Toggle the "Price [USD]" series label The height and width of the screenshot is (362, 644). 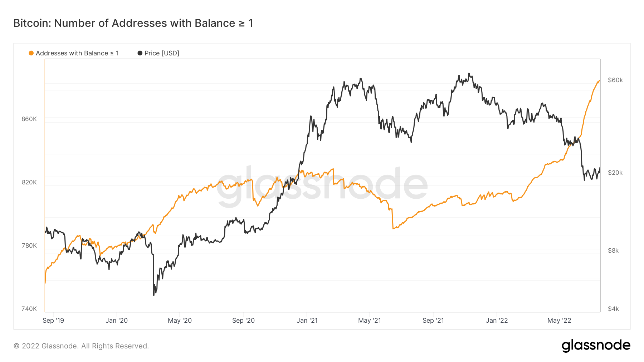(162, 53)
